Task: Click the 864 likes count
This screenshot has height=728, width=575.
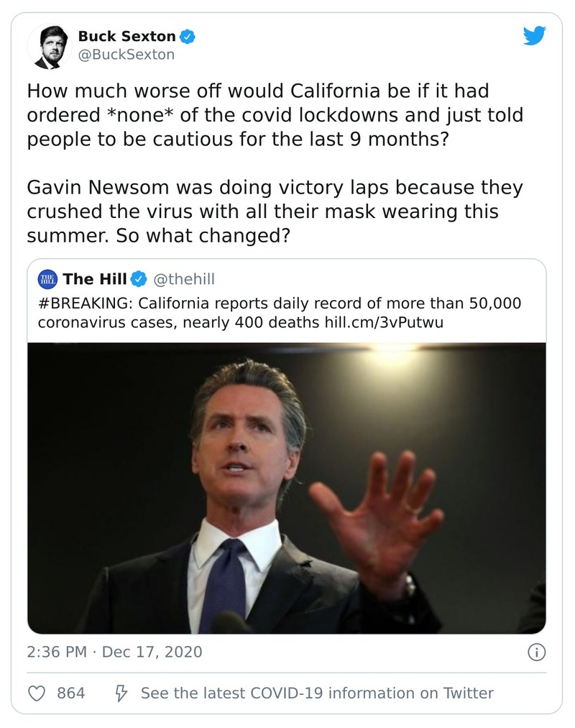Action: pyautogui.click(x=70, y=693)
